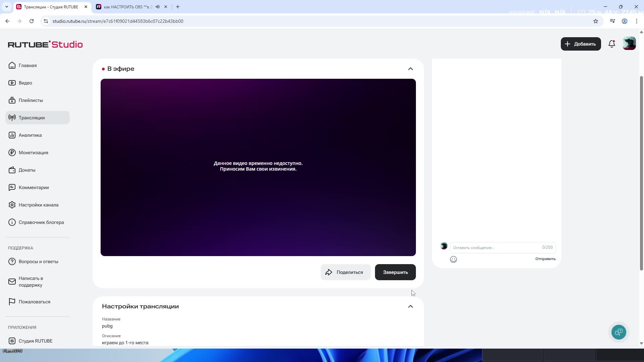
Task: Open user avatar profile menu
Action: click(629, 44)
